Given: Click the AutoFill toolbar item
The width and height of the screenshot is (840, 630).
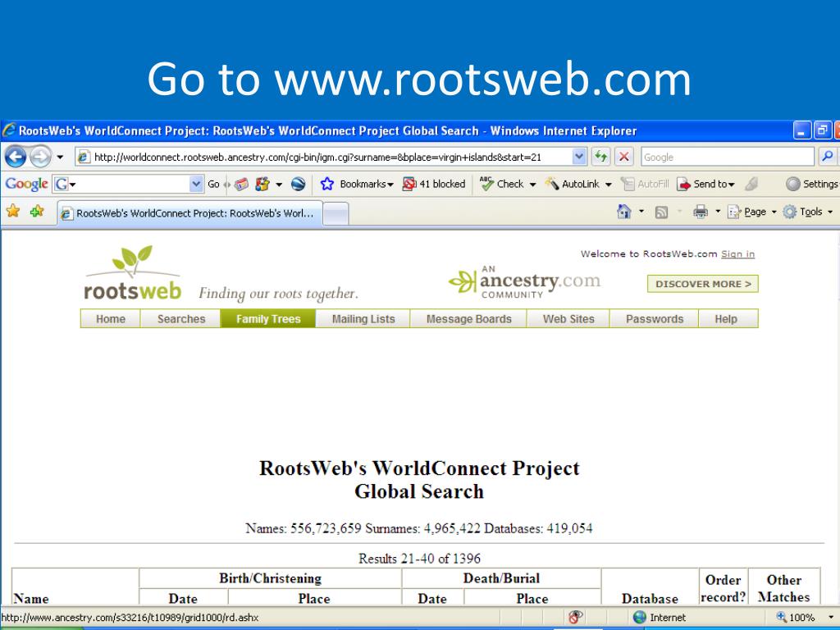Looking at the screenshot, I should tap(645, 184).
